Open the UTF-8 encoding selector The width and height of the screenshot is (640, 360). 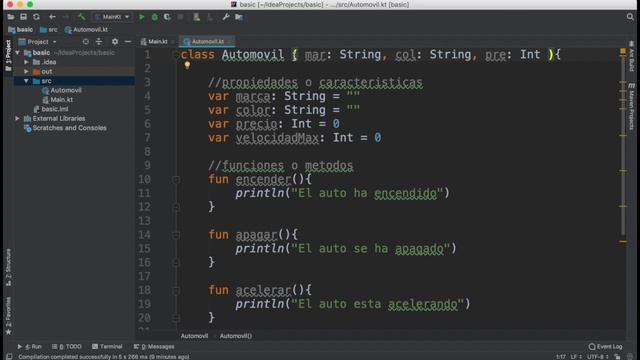[598, 357]
